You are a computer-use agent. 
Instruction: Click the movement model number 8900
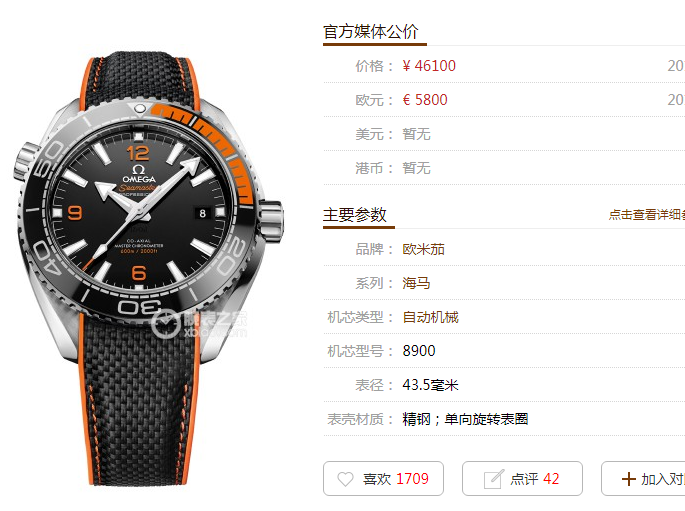coord(419,351)
